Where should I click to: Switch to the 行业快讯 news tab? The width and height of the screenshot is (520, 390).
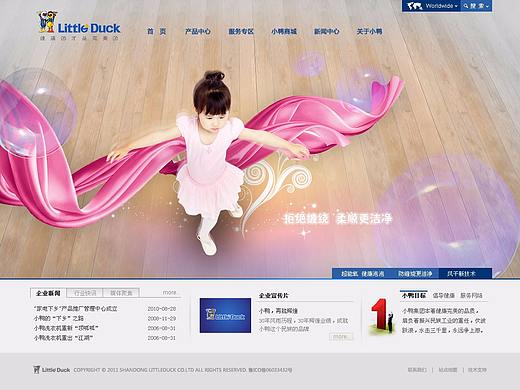click(85, 293)
